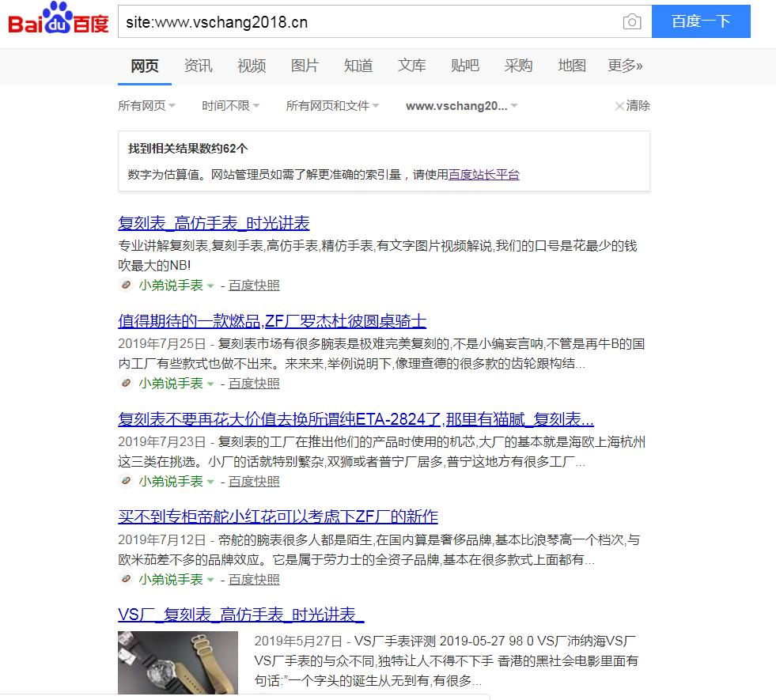Open 百度快照 for ZF厂罗杰杜彼 result

pos(254,384)
